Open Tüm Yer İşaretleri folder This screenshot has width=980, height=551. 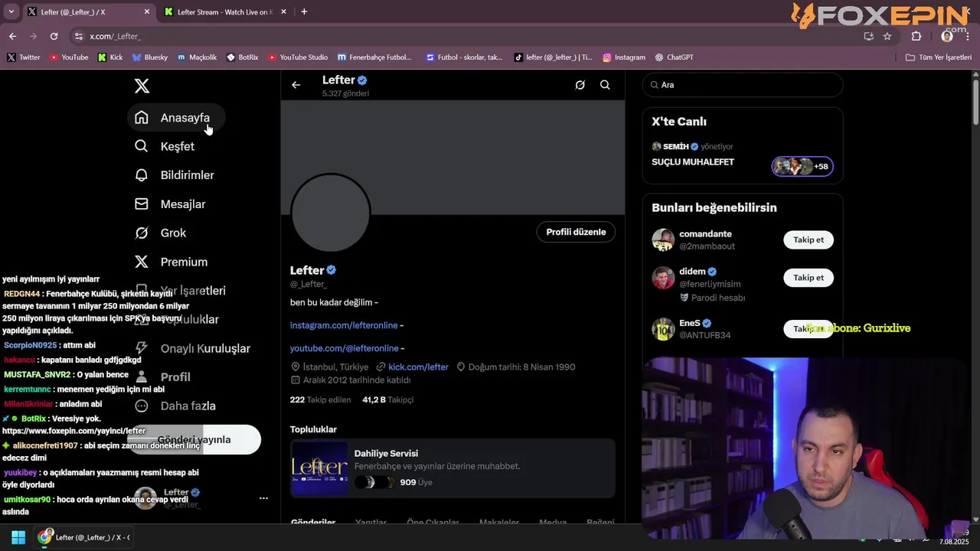(938, 57)
